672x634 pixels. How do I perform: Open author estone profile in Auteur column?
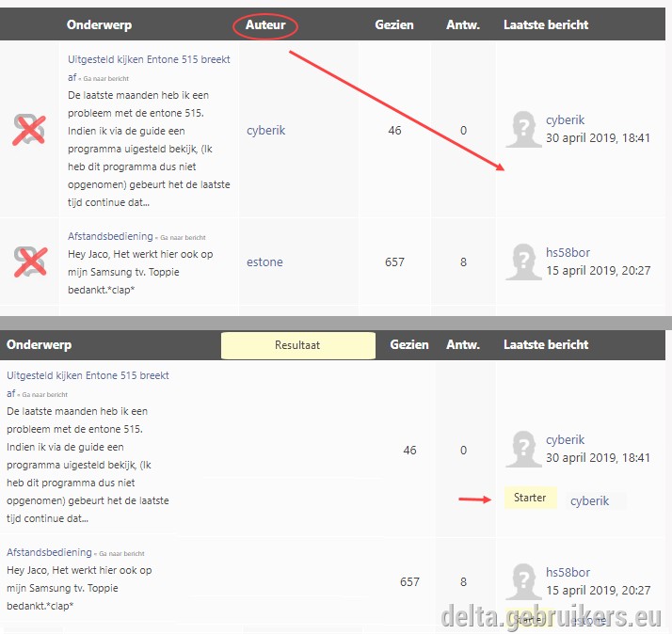coord(264,262)
